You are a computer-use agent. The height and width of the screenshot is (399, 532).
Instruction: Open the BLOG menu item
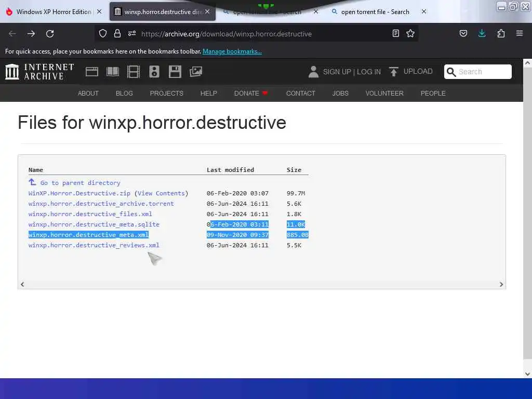[124, 94]
